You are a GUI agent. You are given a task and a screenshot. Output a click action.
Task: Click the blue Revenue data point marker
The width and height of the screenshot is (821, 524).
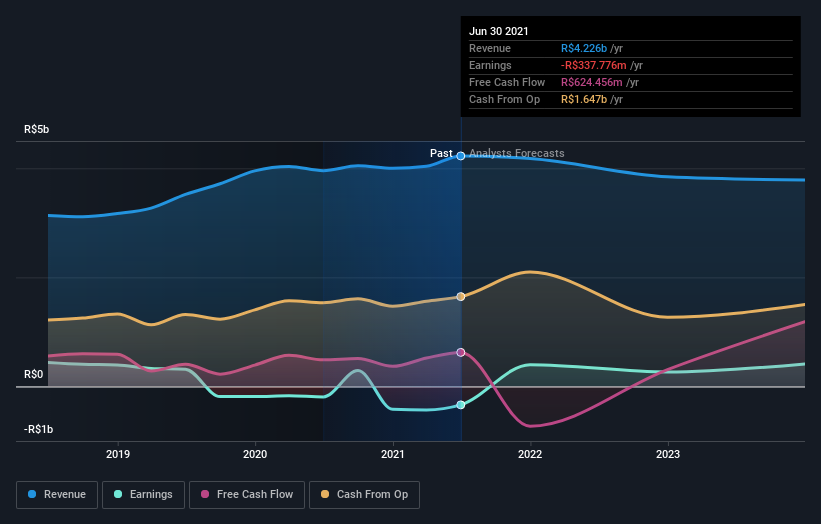coord(461,156)
